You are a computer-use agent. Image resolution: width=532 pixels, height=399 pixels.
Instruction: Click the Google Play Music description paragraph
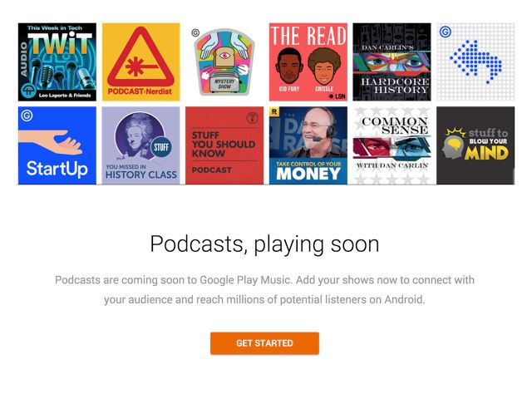click(x=264, y=289)
